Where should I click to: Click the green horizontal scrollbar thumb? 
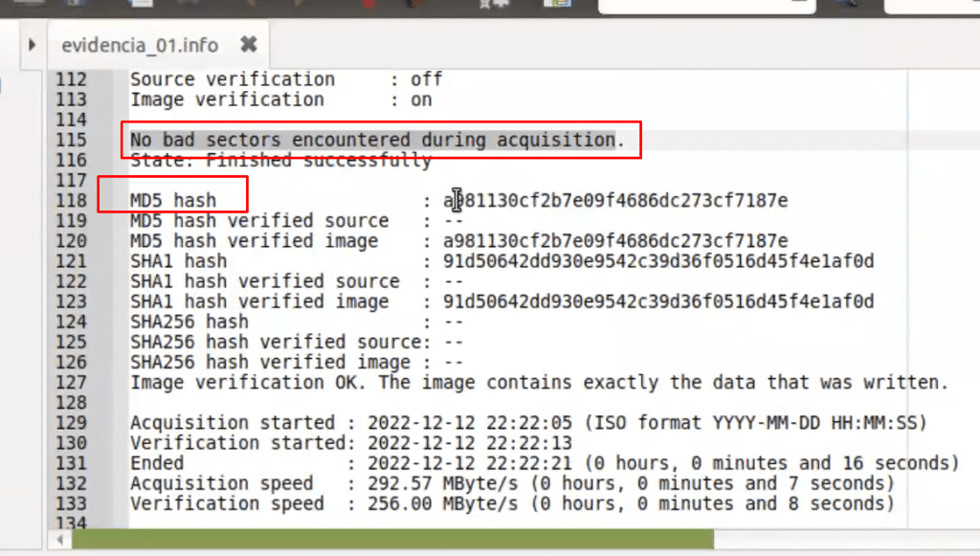coord(392,539)
